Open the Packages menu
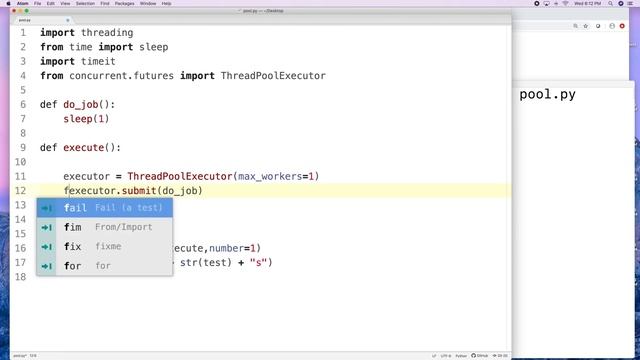 pyautogui.click(x=124, y=3)
